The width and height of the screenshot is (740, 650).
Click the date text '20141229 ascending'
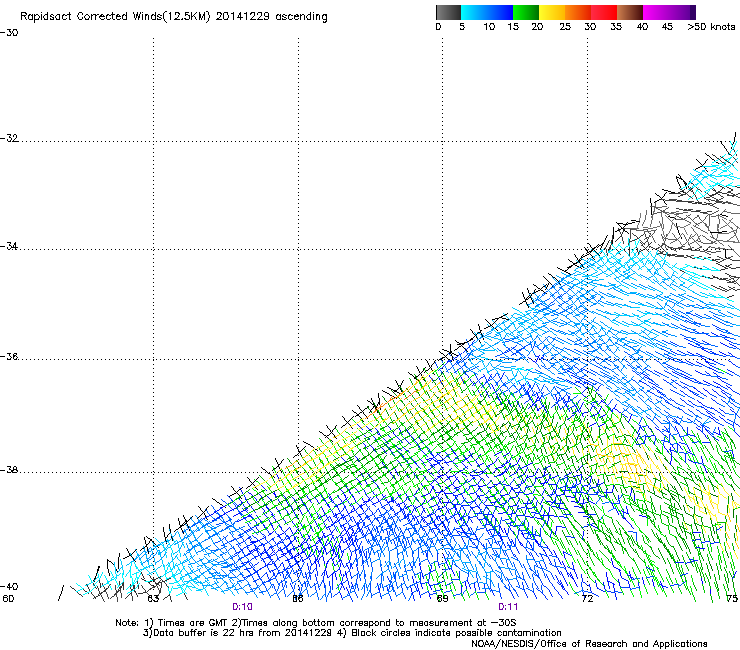pos(271,17)
